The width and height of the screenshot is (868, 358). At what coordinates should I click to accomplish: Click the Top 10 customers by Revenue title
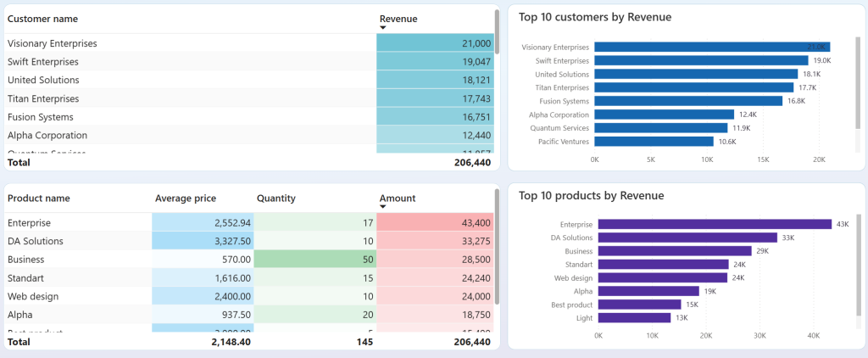(x=594, y=17)
